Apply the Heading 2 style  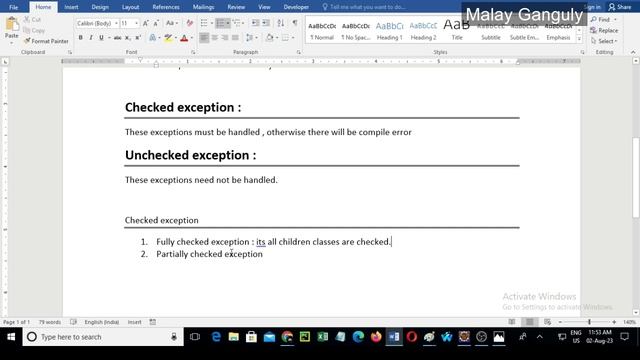pyautogui.click(x=423, y=31)
